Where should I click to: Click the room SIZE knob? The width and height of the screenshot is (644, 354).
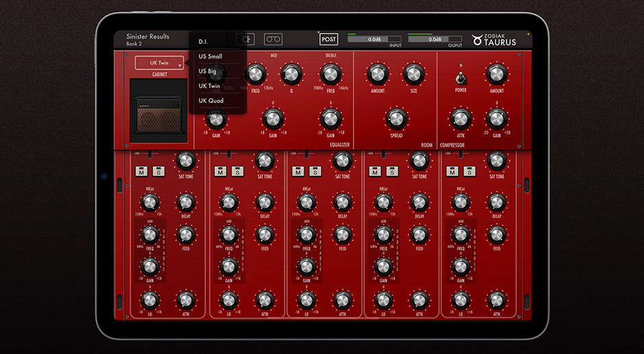click(414, 74)
